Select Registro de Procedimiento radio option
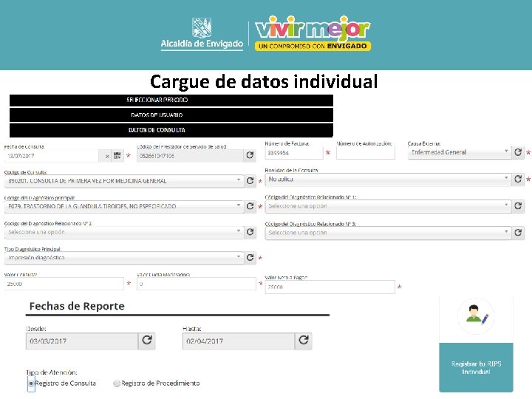The width and height of the screenshot is (532, 399). pos(117,383)
